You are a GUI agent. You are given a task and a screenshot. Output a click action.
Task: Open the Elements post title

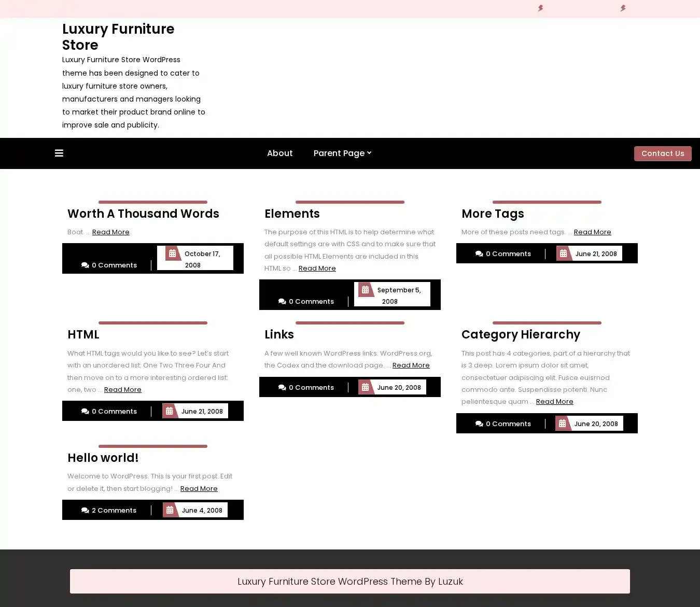pyautogui.click(x=292, y=214)
